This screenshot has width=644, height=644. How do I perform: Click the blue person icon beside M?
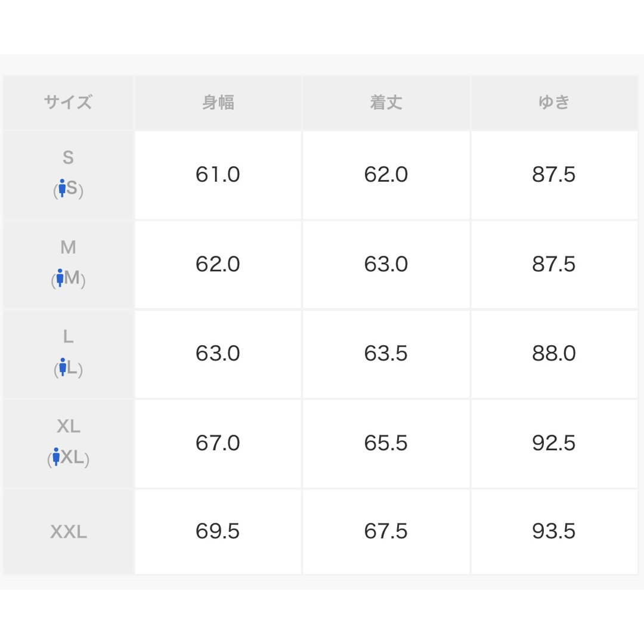(60, 278)
